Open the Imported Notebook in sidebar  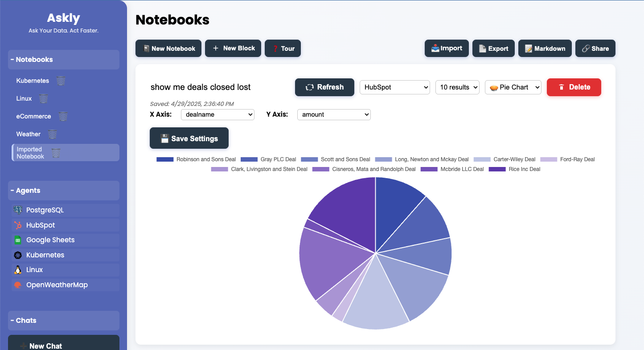pyautogui.click(x=30, y=153)
